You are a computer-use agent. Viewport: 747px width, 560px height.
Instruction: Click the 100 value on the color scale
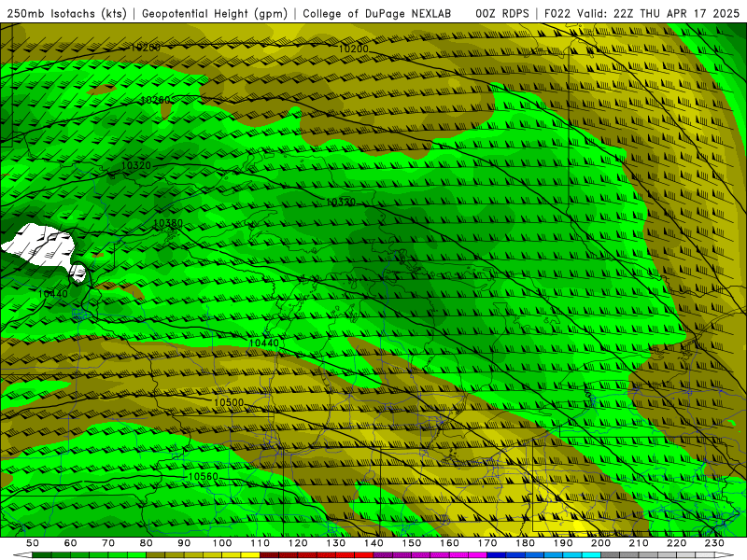[x=222, y=543]
